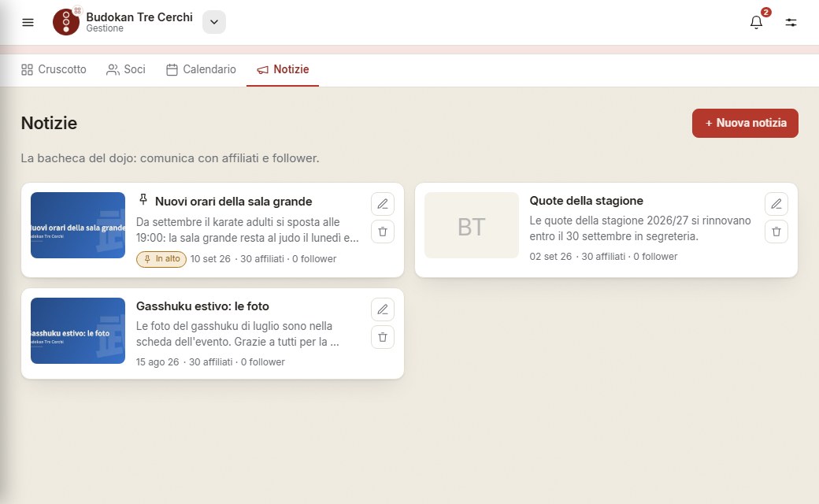Screen dimensions: 819x504
Task: Open the Nuovi orari blue thumbnail image
Action: pyautogui.click(x=78, y=225)
